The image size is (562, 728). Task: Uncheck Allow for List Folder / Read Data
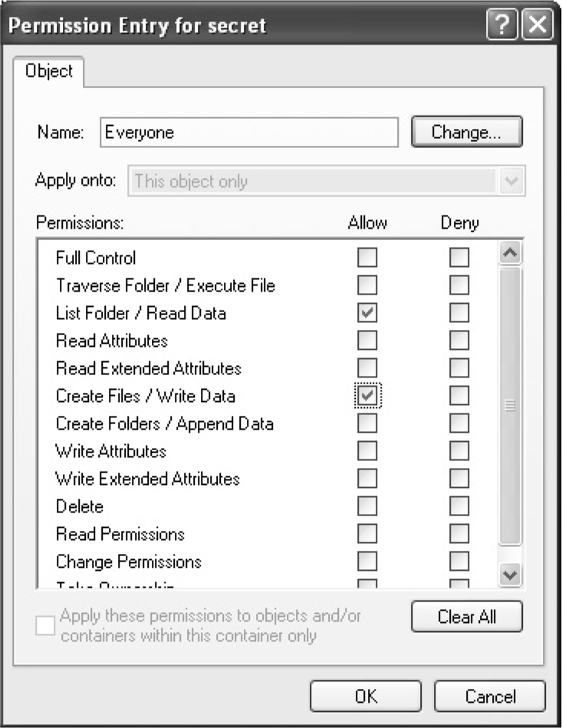click(367, 313)
